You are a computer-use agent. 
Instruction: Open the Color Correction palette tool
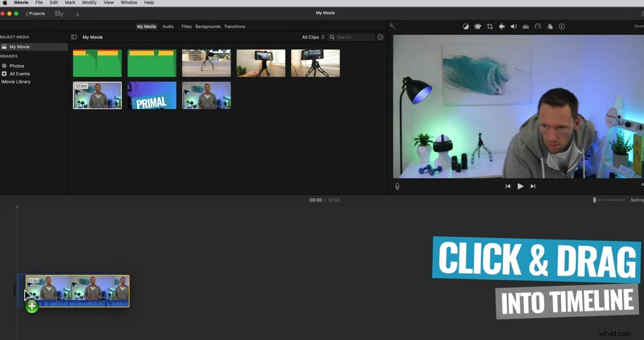(x=477, y=26)
